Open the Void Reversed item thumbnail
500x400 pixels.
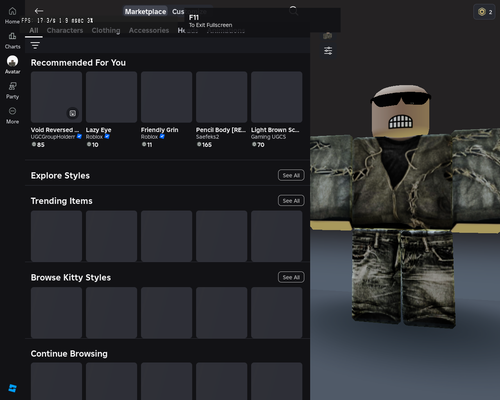click(x=56, y=97)
